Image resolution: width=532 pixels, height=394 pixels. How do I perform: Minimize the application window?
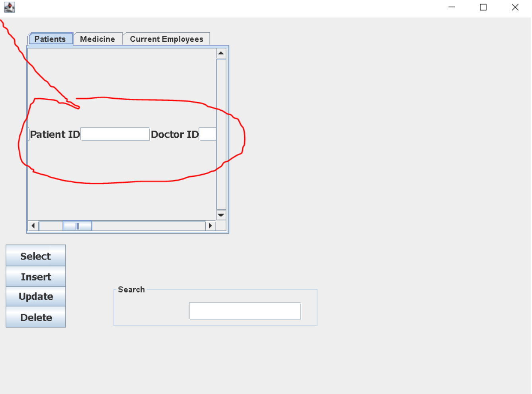(x=451, y=7)
